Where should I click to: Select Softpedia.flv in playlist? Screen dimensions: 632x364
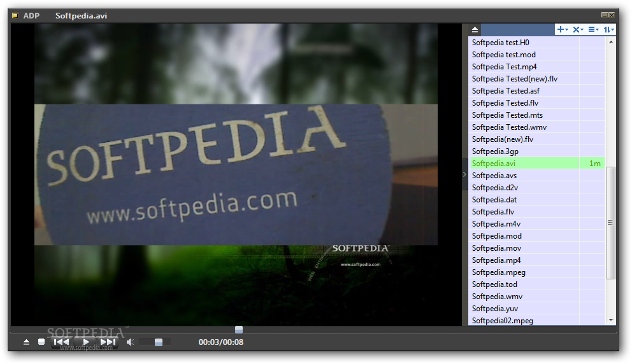536,211
